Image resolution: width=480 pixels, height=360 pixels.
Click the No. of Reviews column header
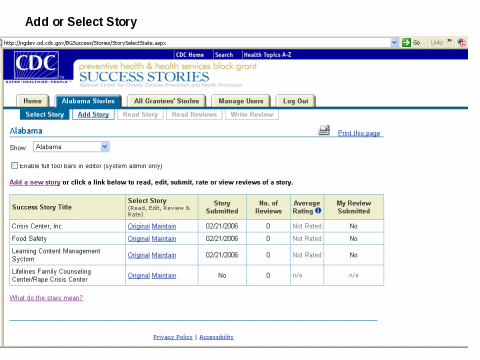[x=268, y=207]
